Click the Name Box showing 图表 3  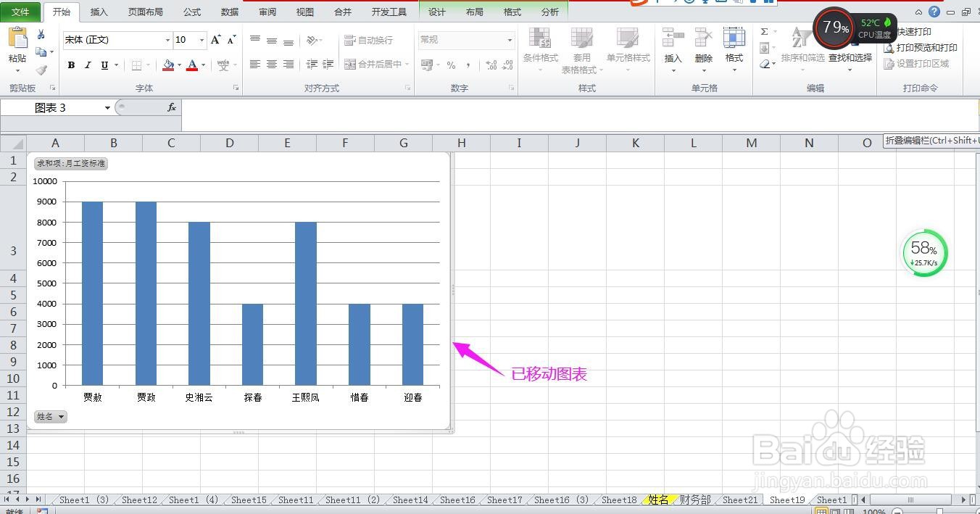tap(51, 107)
